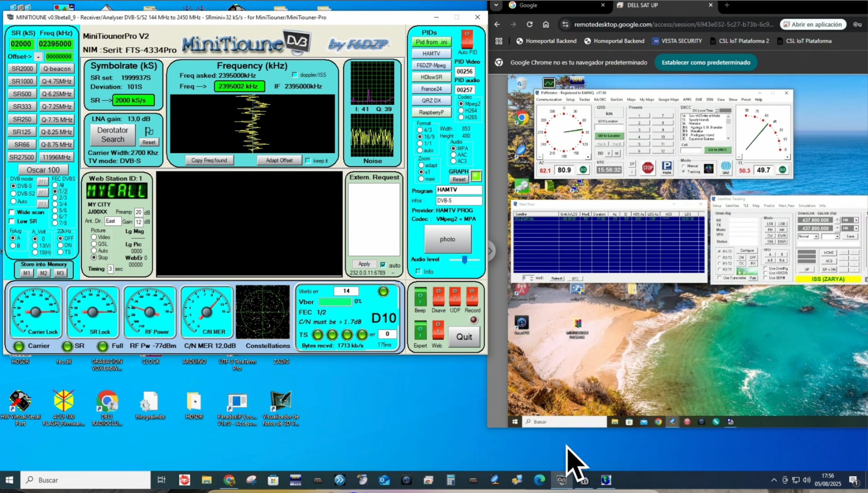Open the Chrome tab search dropdown arrow

tap(496, 5)
